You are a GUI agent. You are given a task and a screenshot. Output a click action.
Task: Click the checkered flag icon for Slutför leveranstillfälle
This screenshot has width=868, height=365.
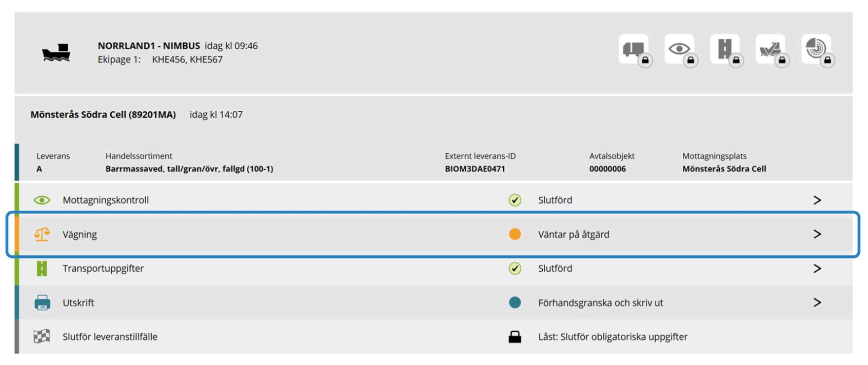tap(42, 337)
